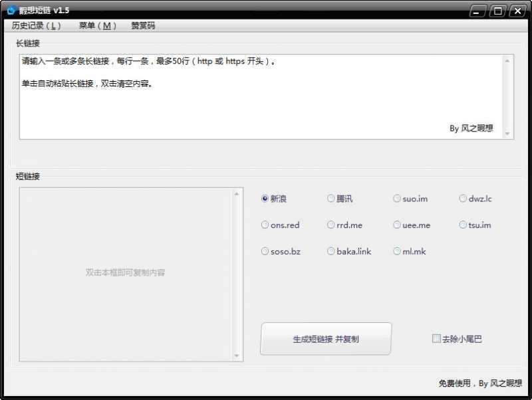Screen dimensions: 532x400
Task: Select the dwz.lc service
Action: click(463, 198)
